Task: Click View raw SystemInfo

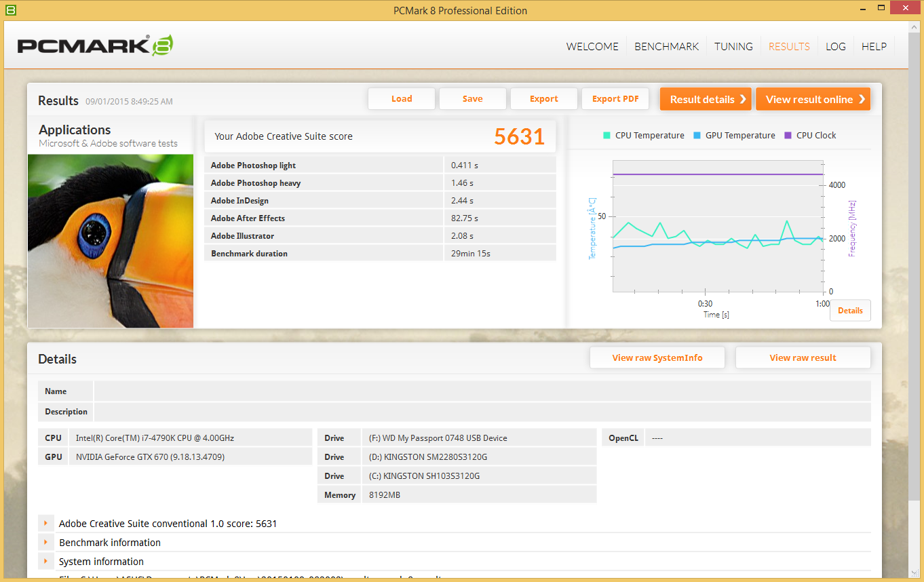Action: 657,357
